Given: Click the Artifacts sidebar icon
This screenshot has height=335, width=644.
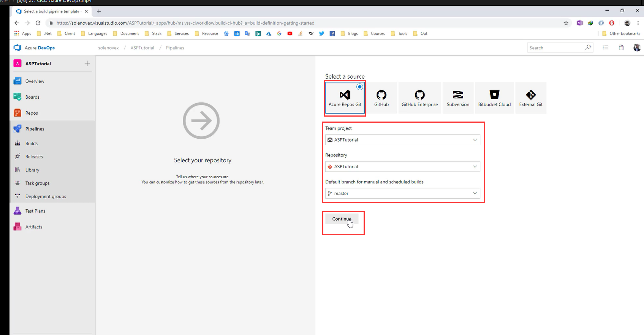Looking at the screenshot, I should pos(17,227).
